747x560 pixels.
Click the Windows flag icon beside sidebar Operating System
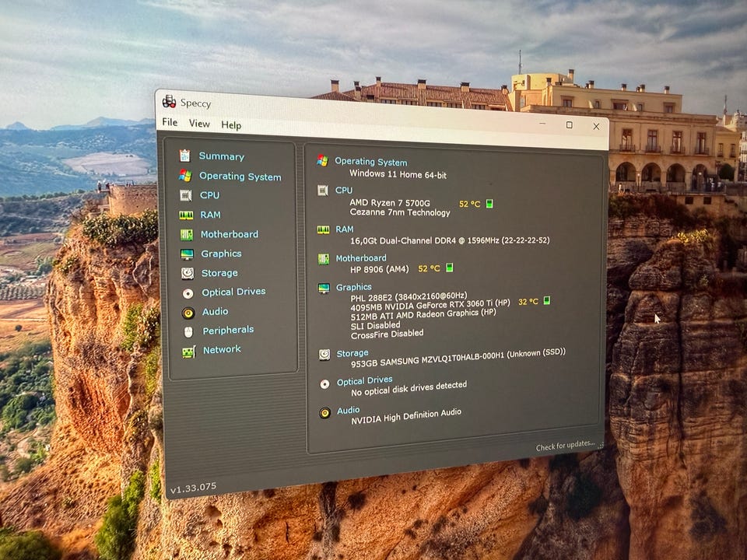pyautogui.click(x=185, y=176)
